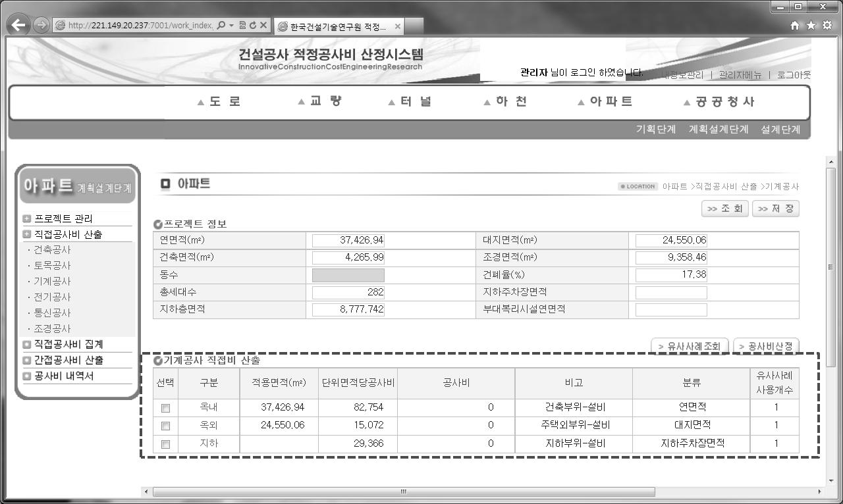Click the 총세대수 input field
Screen dimensions: 843x504
pyautogui.click(x=348, y=292)
